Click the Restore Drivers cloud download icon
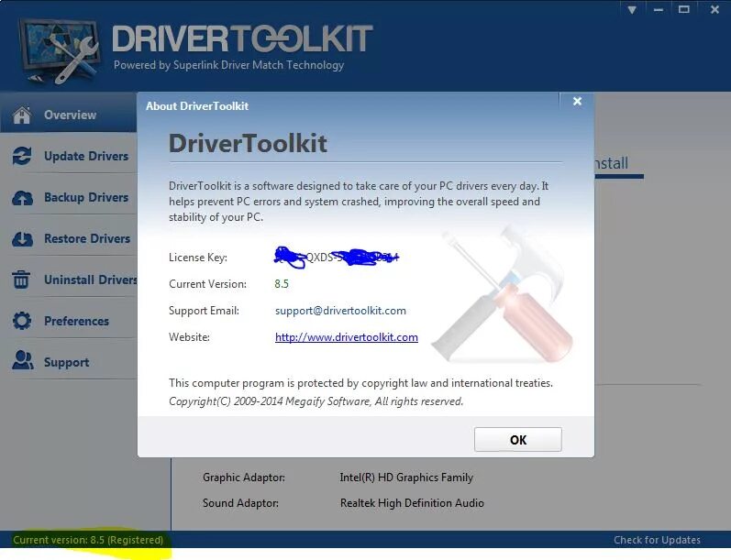Viewport: 731px width, 560px height. point(22,238)
